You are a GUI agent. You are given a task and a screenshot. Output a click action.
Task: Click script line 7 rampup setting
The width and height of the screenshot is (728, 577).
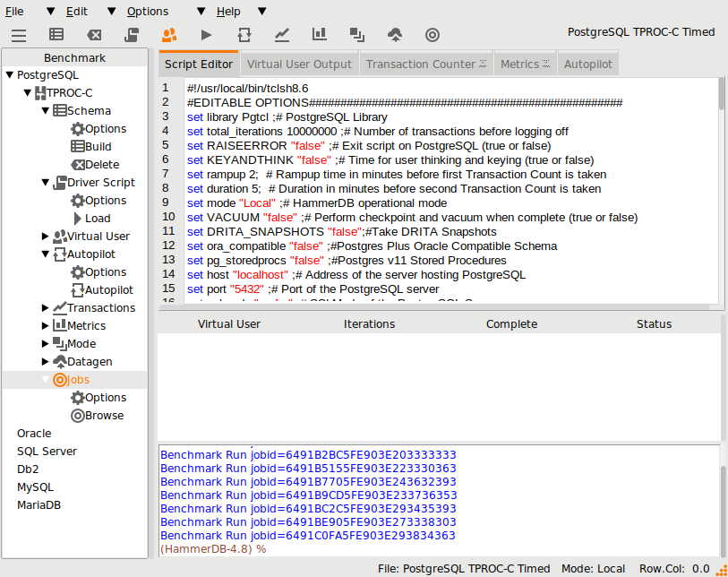click(x=397, y=175)
